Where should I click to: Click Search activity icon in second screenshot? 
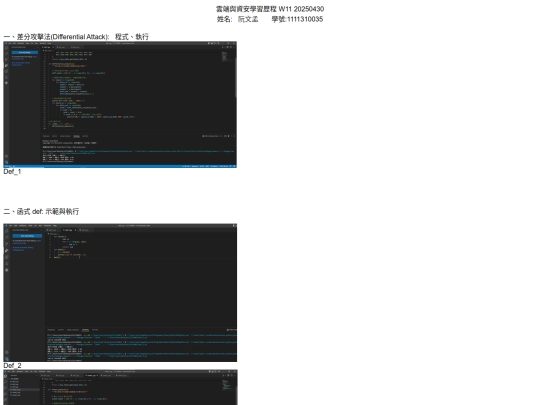pos(7,237)
